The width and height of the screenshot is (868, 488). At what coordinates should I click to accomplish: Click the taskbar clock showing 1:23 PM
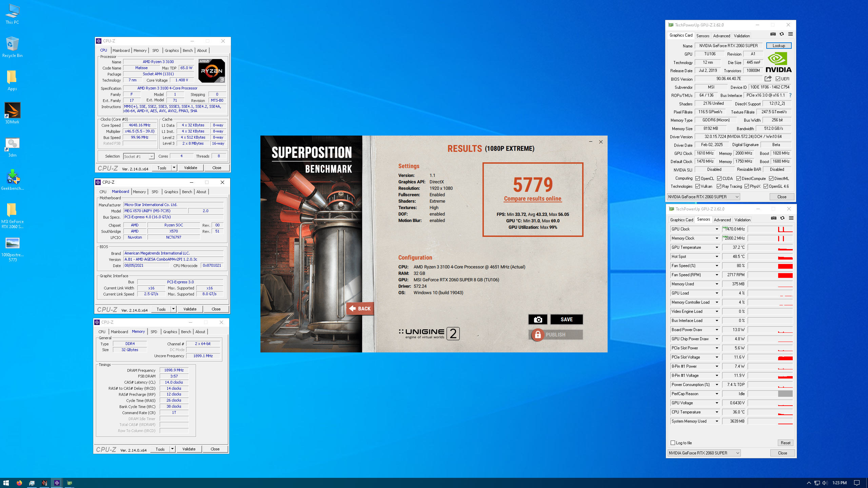pyautogui.click(x=839, y=483)
